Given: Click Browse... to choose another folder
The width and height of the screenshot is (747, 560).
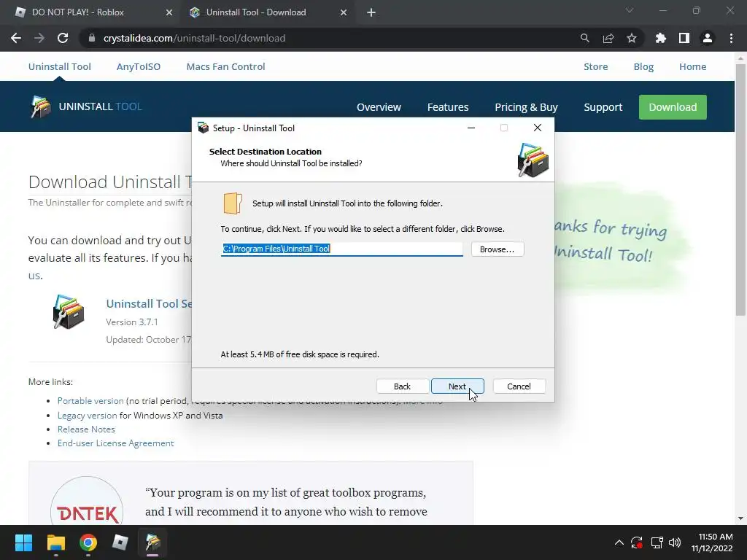Looking at the screenshot, I should (498, 249).
